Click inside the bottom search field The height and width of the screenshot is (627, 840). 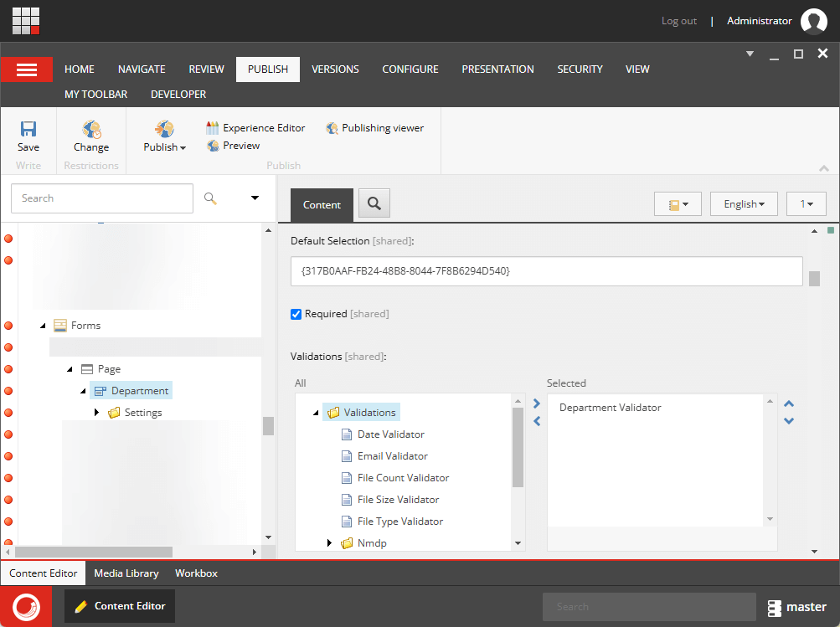[649, 606]
